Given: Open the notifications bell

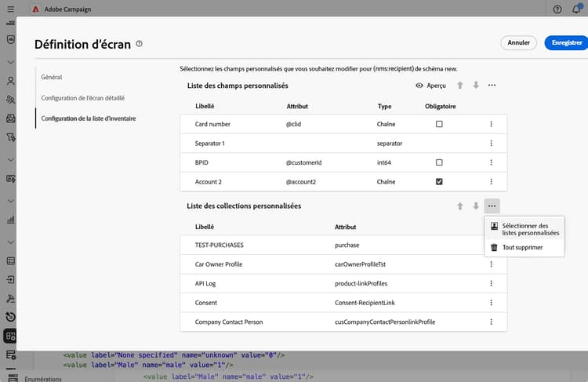Looking at the screenshot, I should (x=576, y=9).
